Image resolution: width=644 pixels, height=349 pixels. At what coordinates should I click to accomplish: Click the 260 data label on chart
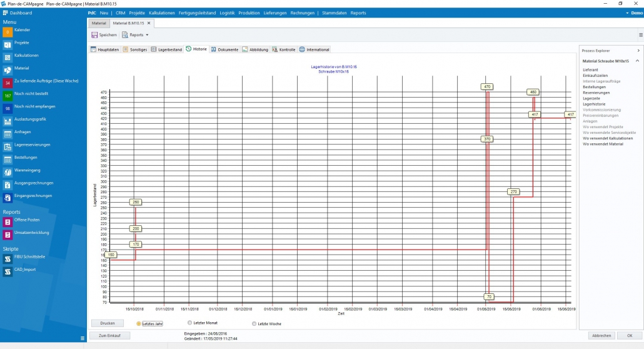(x=136, y=202)
